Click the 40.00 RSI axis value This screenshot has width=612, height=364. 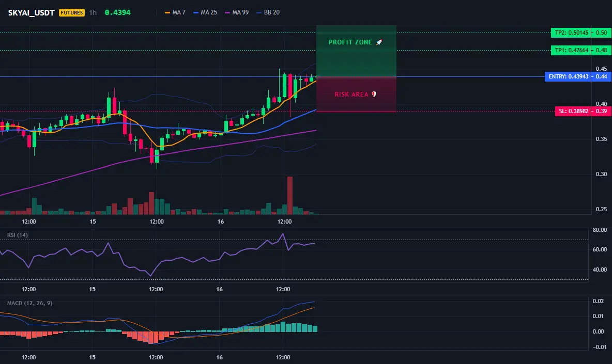coord(600,270)
